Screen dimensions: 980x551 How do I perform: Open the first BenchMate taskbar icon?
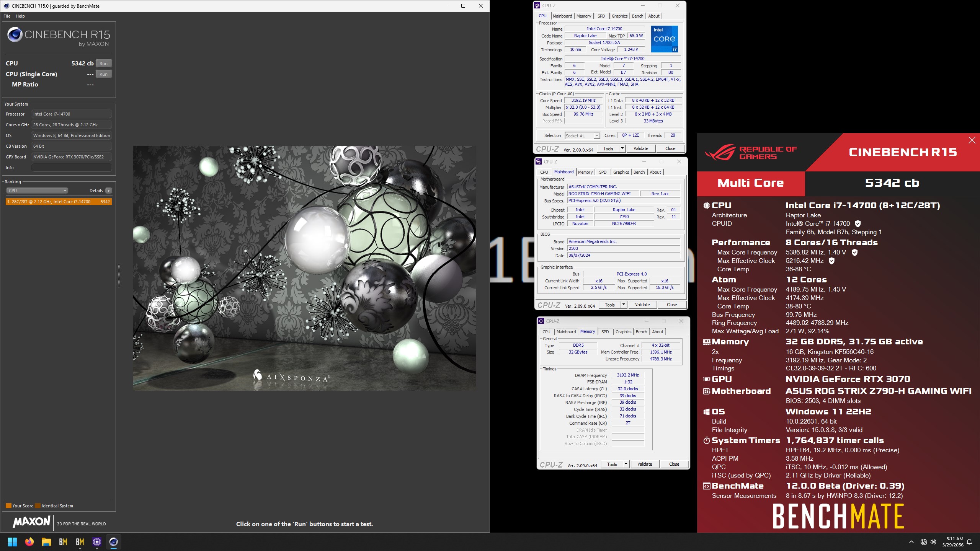click(63, 542)
